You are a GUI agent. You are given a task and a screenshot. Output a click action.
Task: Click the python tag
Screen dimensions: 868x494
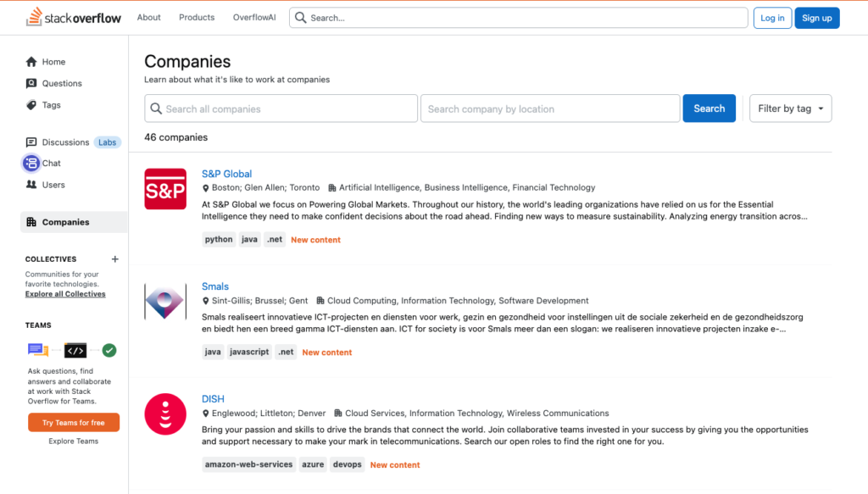point(219,240)
